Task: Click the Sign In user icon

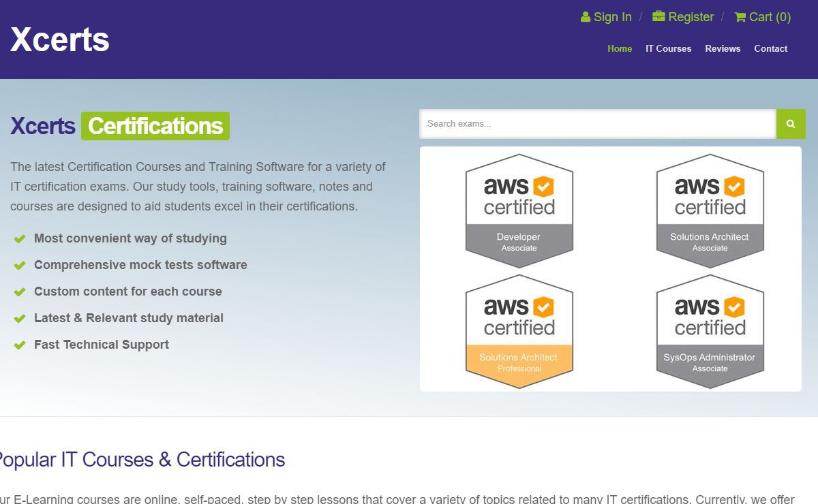Action: (586, 17)
